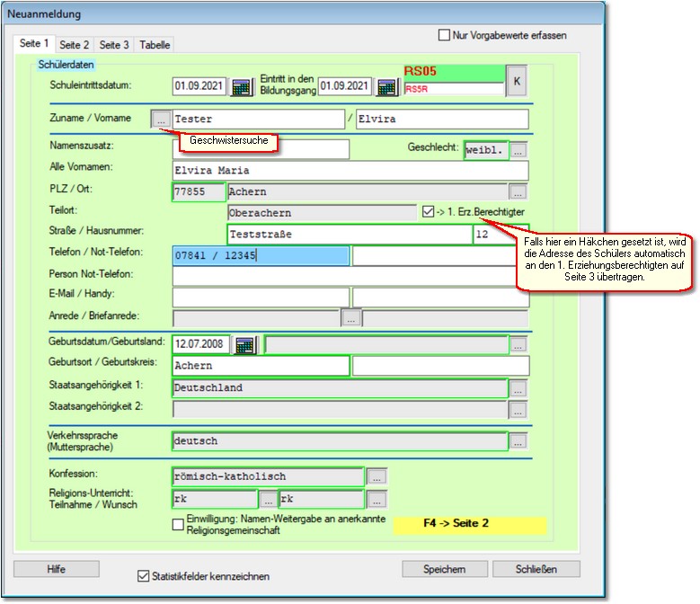The width and height of the screenshot is (700, 604).
Task: Tick Einwilligung Namen-Weitergabe checkbox
Action: (178, 524)
